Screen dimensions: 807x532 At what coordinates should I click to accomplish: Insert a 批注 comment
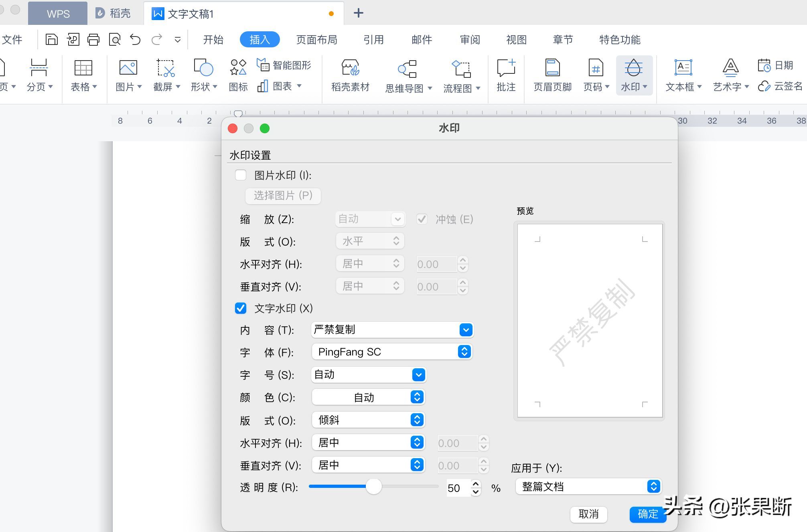(x=506, y=75)
